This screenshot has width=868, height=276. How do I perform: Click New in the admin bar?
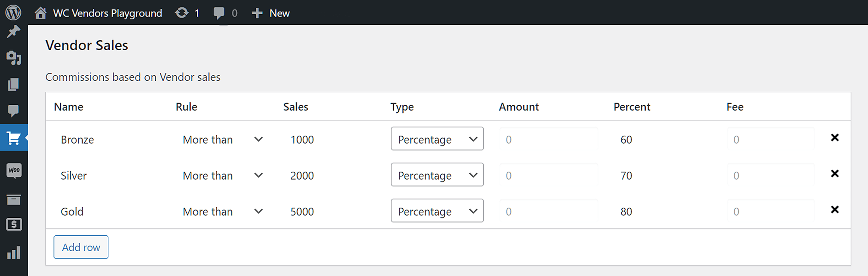271,13
